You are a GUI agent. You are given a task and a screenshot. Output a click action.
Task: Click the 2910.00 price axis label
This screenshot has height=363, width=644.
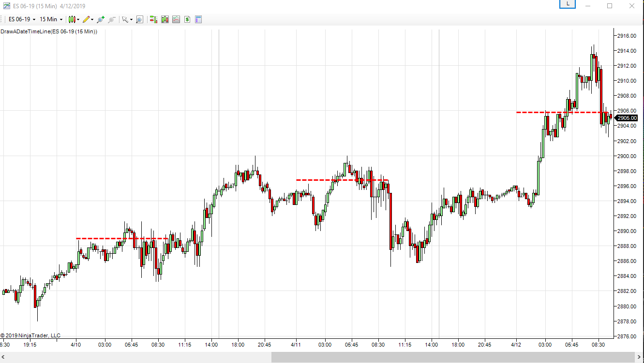(x=627, y=81)
